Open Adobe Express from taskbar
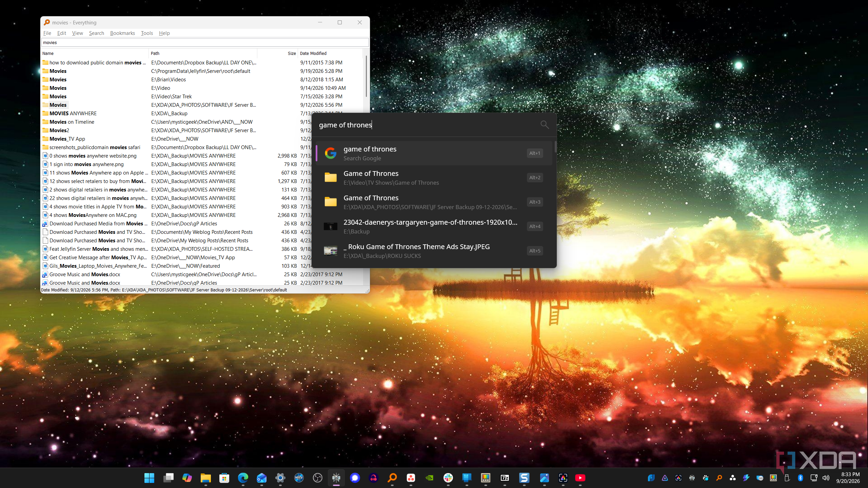The height and width of the screenshot is (488, 868). pos(563,478)
